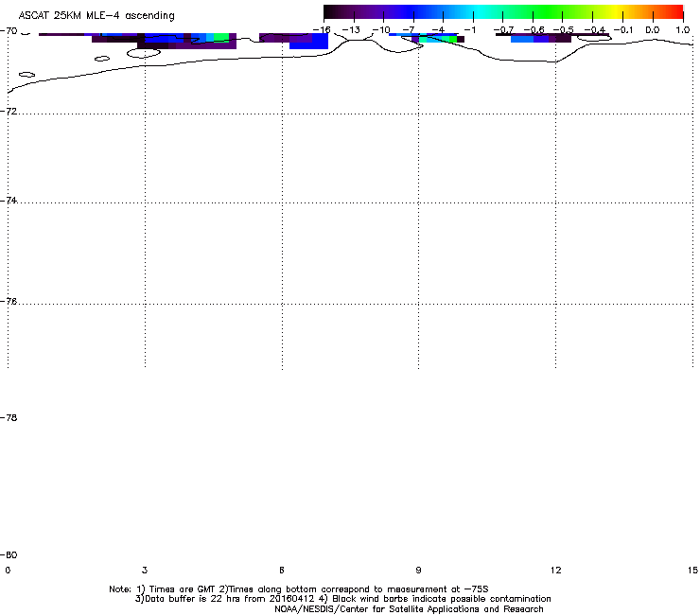Click the colorbar label "-10"
This screenshot has width=700, height=615.
click(381, 30)
